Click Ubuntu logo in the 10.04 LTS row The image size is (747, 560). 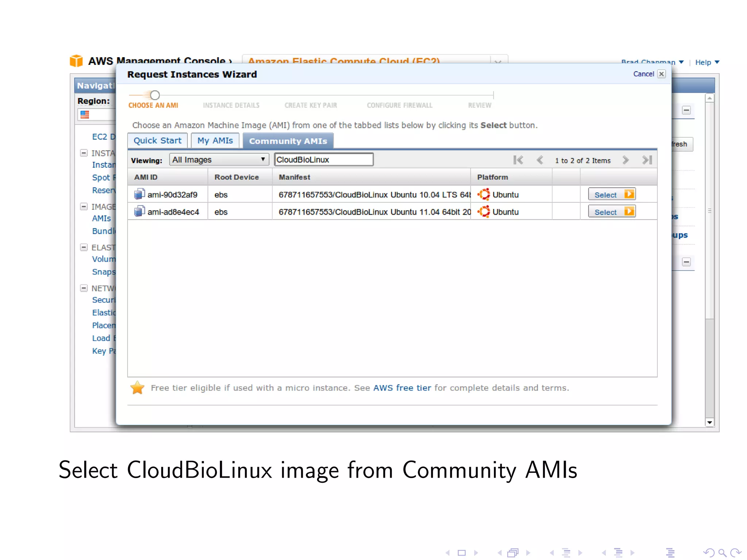(484, 194)
